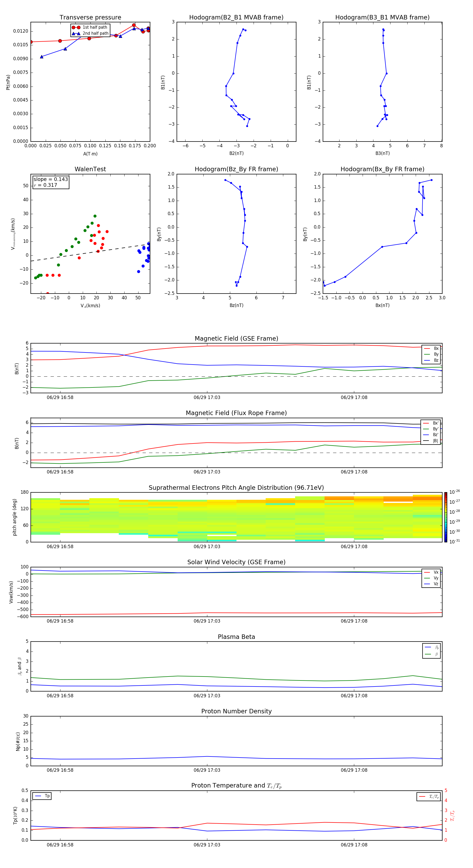Click '06/29 17:03' under the Proton Temperature plot

pyautogui.click(x=207, y=845)
